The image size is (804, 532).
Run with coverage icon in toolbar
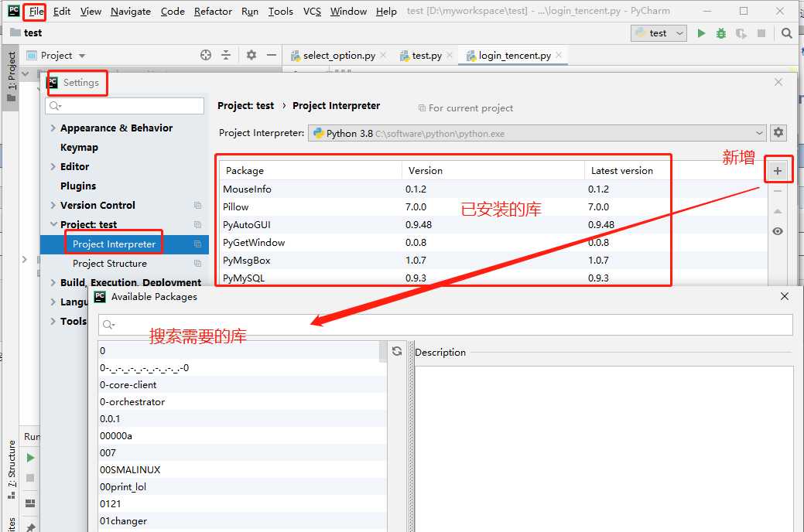point(741,33)
